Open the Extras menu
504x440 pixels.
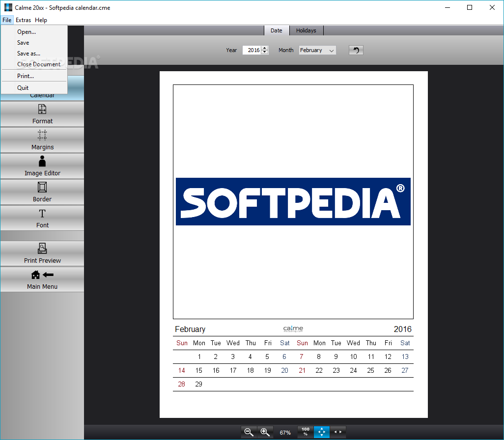tap(24, 20)
